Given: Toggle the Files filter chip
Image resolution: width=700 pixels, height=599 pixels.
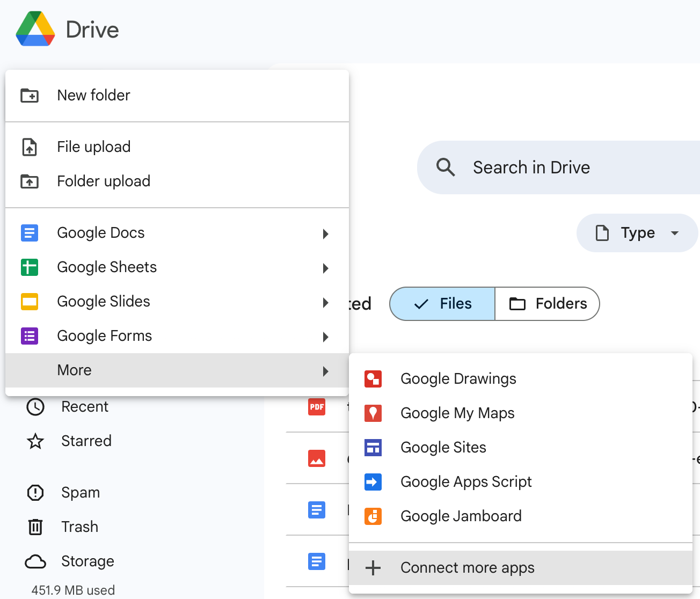Looking at the screenshot, I should coord(442,304).
